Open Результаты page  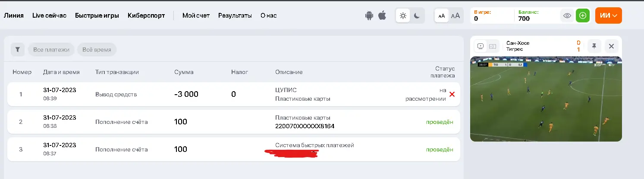pos(235,15)
